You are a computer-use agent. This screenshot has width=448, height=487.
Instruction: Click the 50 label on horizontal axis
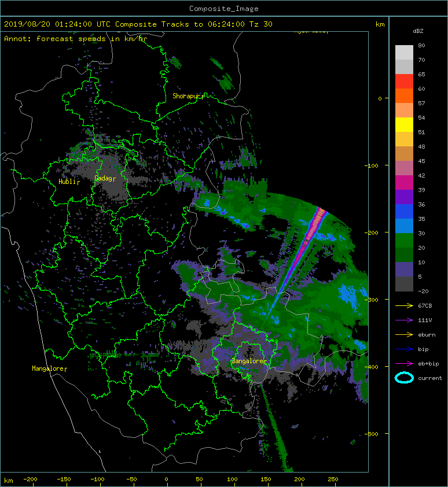pos(199,479)
